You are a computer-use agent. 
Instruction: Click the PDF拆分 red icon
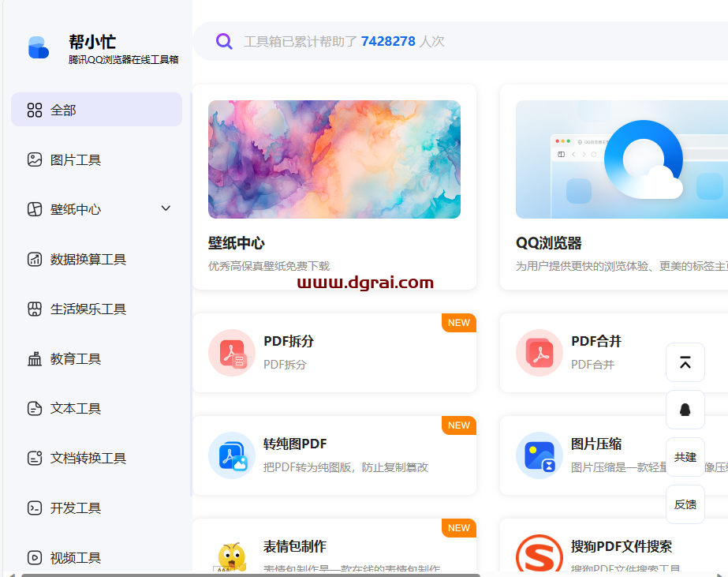point(232,353)
